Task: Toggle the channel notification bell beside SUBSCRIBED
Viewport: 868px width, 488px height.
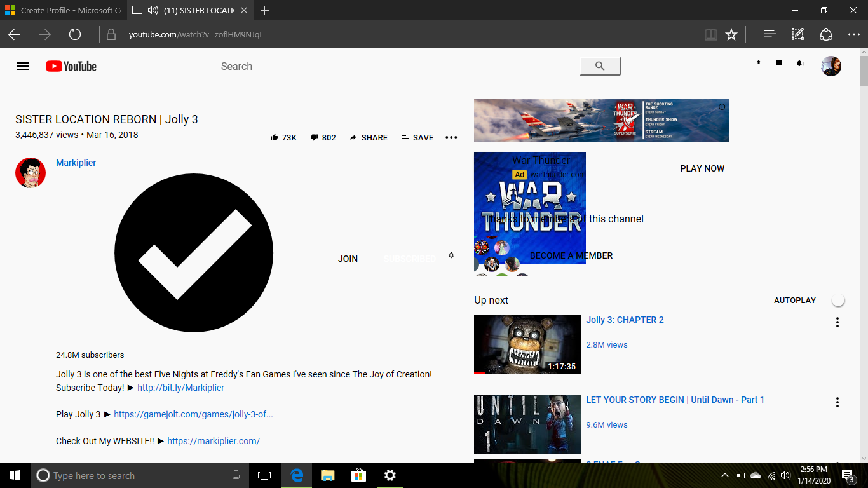Action: click(451, 255)
